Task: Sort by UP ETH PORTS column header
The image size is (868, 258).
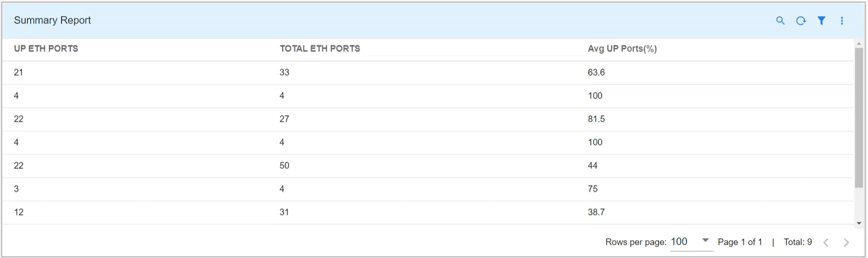Action: pos(46,49)
